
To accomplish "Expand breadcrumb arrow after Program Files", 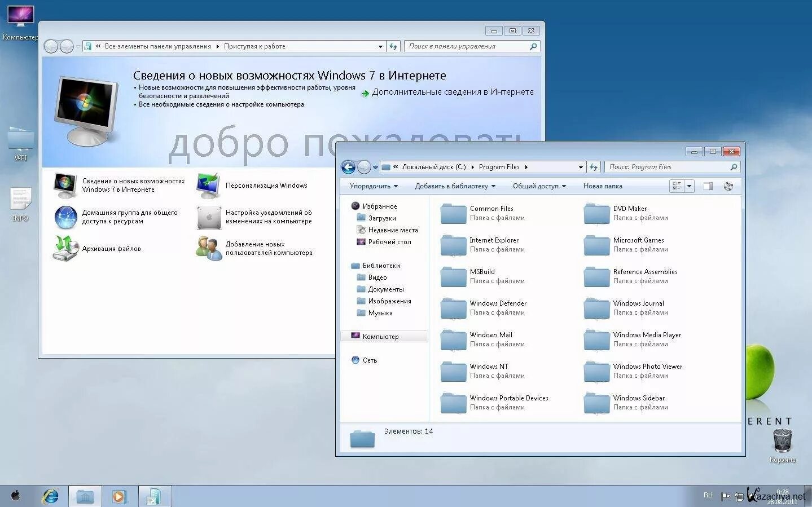I will pos(526,167).
